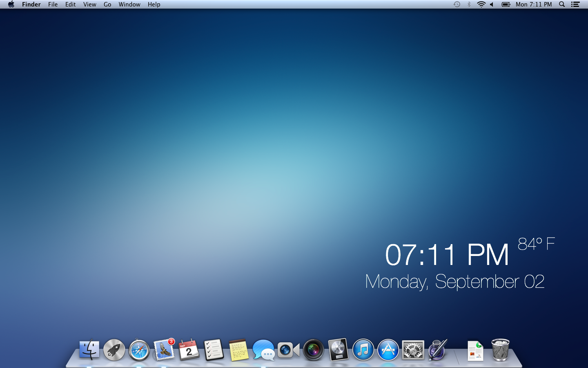Open Mail with 3 unread badge

click(164, 350)
